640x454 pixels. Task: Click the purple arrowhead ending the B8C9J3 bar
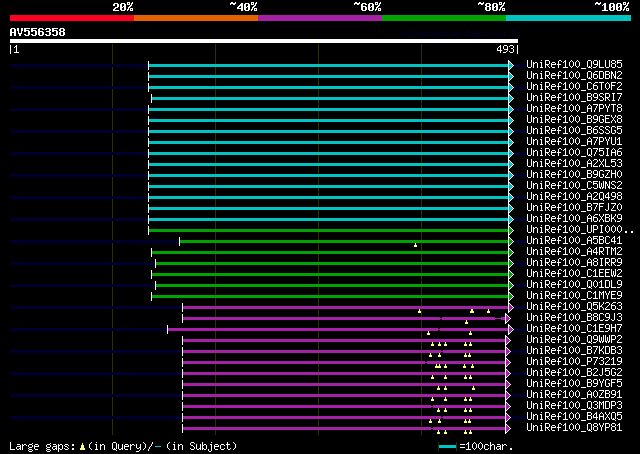tap(508, 318)
